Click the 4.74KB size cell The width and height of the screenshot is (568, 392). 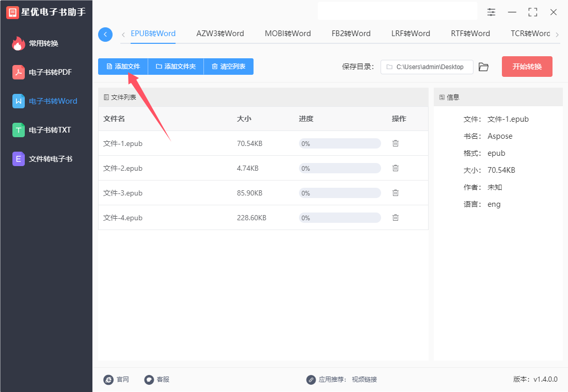(248, 168)
